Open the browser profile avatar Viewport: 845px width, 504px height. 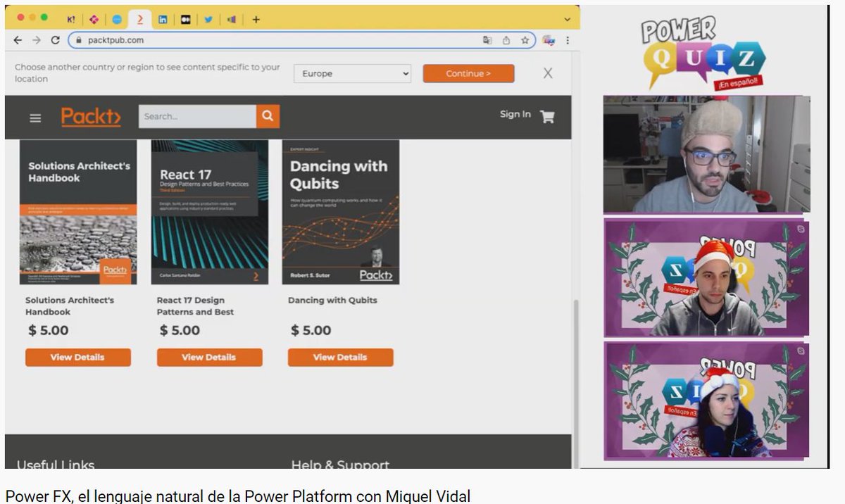[x=550, y=40]
